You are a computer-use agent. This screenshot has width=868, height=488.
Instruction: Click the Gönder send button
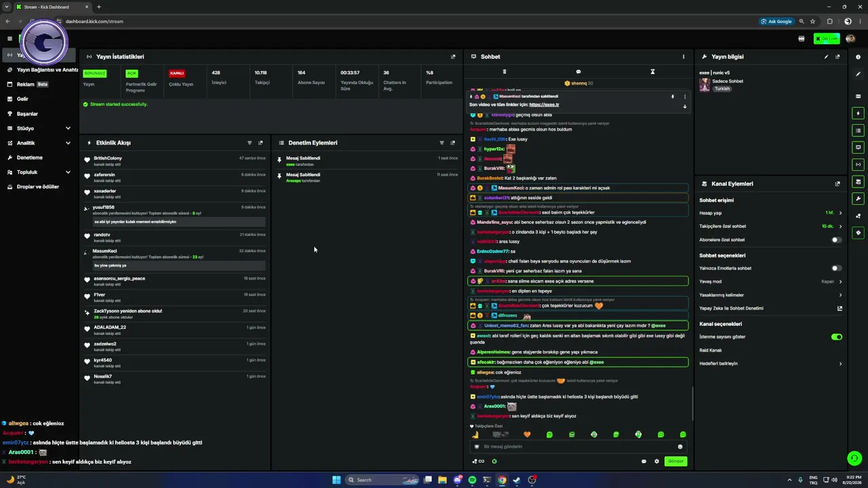676,462
